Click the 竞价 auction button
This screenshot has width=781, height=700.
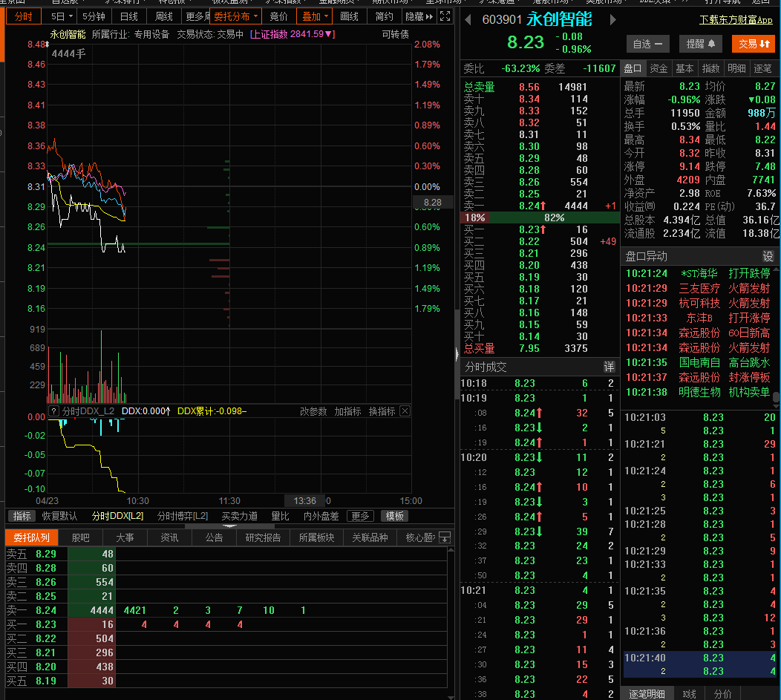[x=278, y=16]
